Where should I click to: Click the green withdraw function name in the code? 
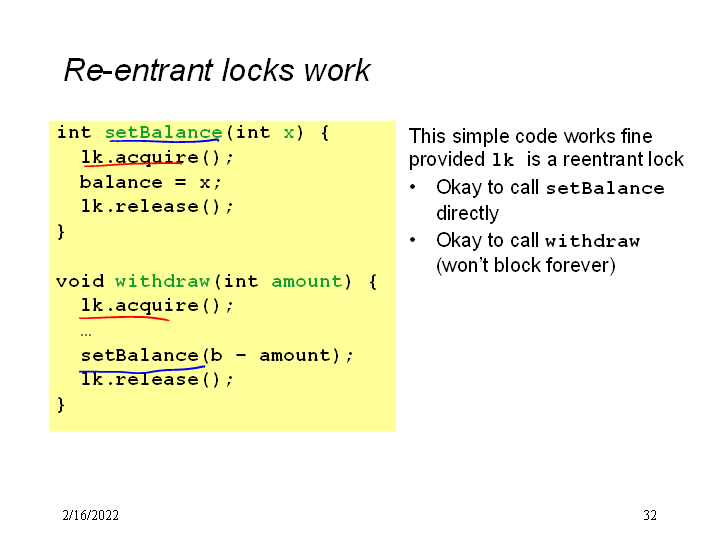pos(162,281)
